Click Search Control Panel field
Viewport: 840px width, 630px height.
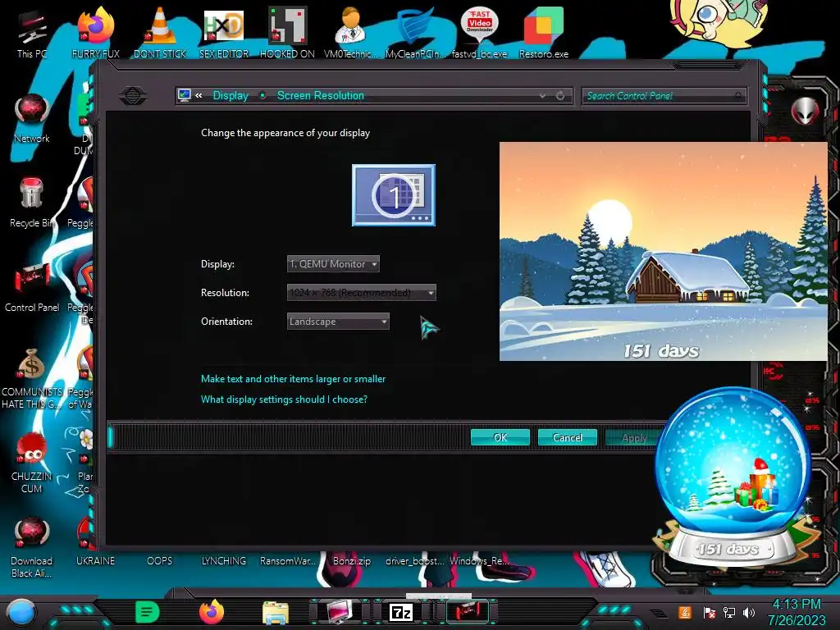tap(664, 96)
